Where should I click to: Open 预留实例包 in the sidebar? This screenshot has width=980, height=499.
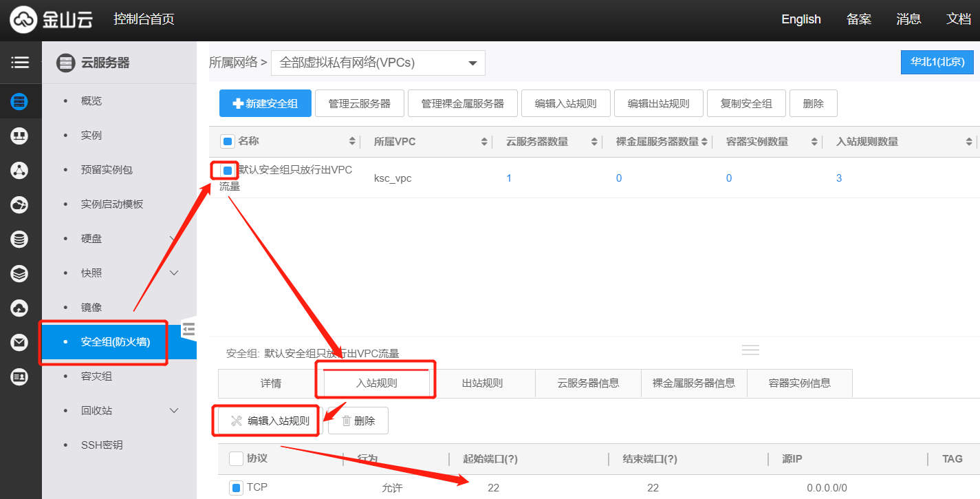pos(107,170)
